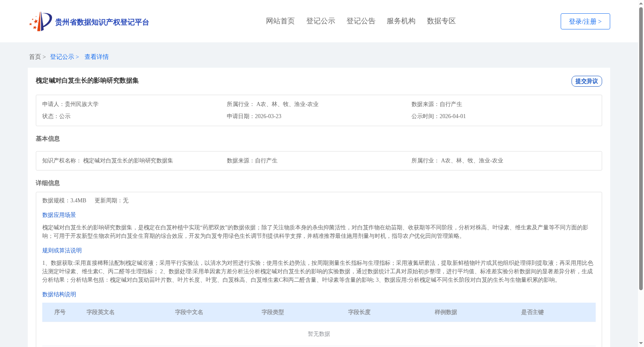Click the scrollbar down arrow
The width and height of the screenshot is (644, 347).
641,343
